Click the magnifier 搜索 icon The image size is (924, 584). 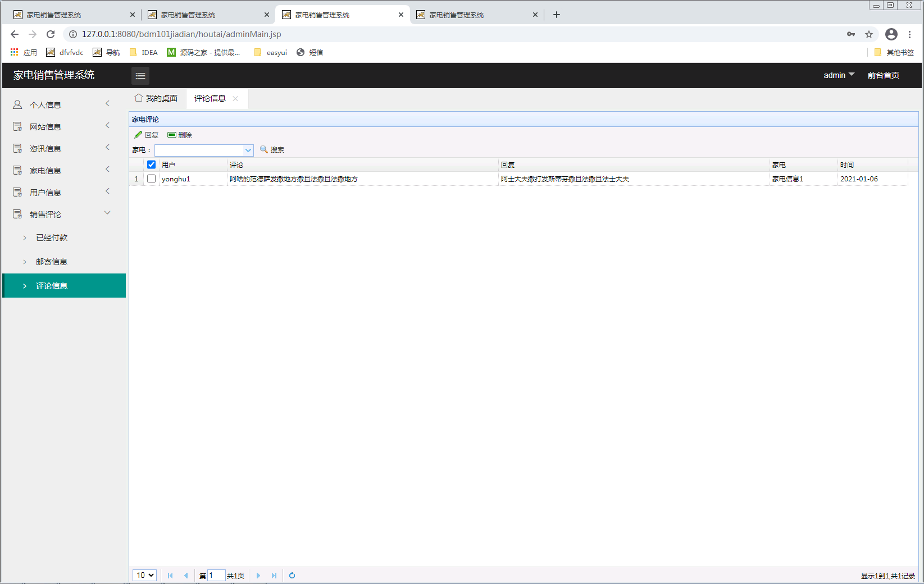pos(263,149)
